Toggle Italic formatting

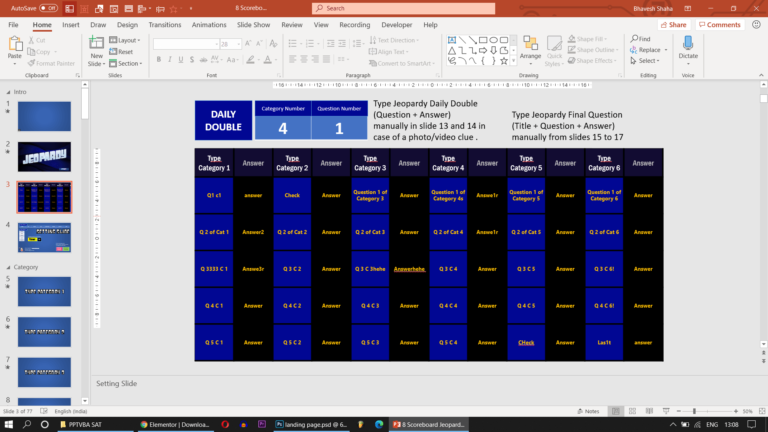169,60
